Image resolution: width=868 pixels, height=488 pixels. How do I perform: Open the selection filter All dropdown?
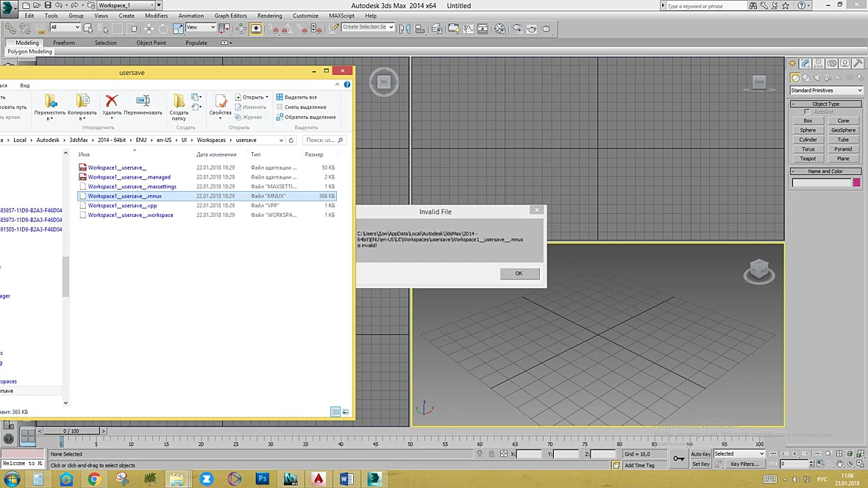(x=65, y=27)
